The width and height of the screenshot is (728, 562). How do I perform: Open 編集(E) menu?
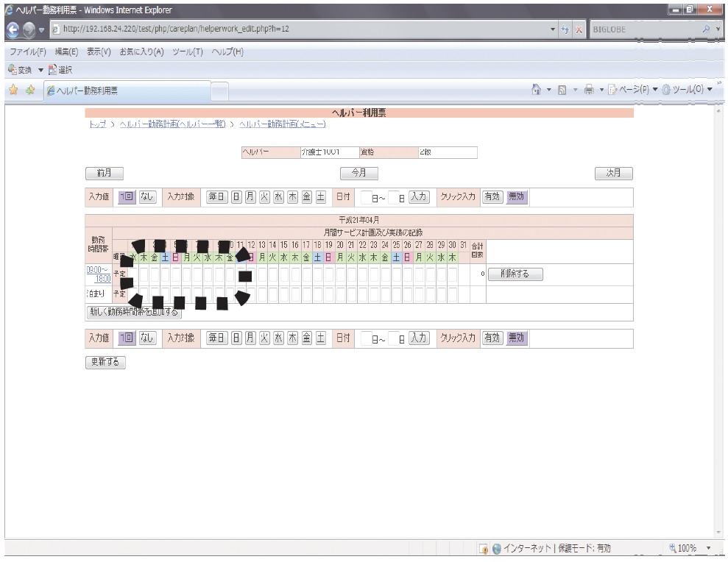pyautogui.click(x=66, y=51)
